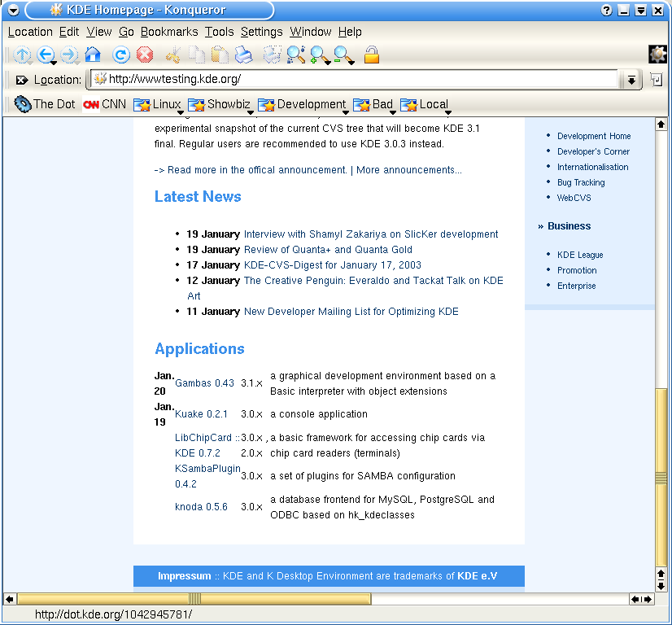The width and height of the screenshot is (672, 625).
Task: Click the Cut scissors icon
Action: click(x=173, y=55)
